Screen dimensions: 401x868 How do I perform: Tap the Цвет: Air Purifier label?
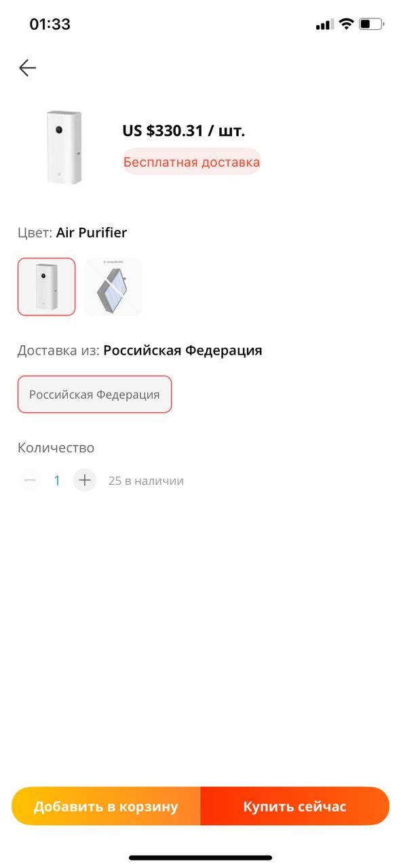pos(72,233)
